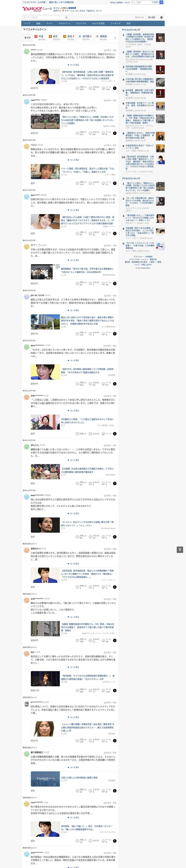Expand 返信7件 replies
The width and height of the screenshot is (186, 868).
34,88
